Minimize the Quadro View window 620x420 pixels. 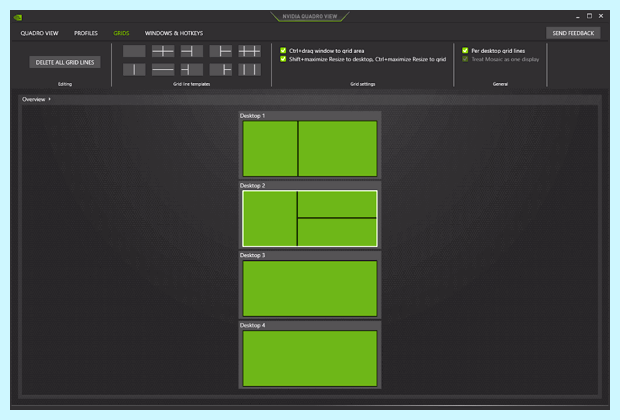(578, 17)
